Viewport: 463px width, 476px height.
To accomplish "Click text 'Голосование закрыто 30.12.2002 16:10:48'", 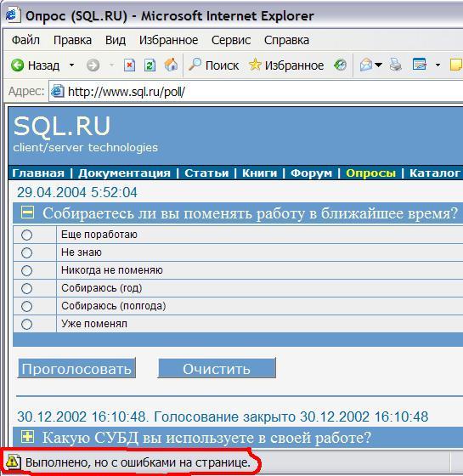I will pos(291,416).
